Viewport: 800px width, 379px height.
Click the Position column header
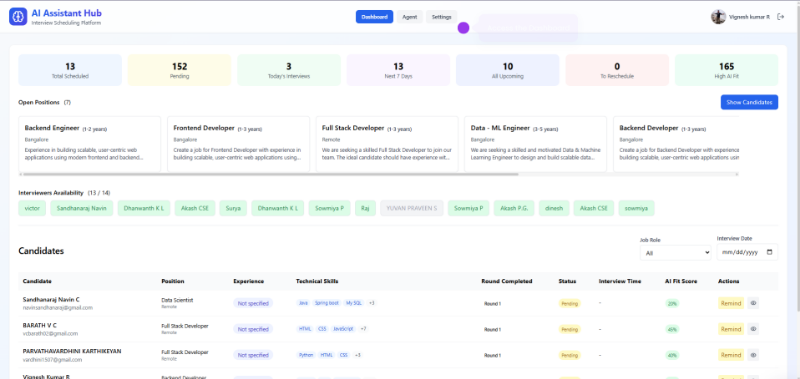(x=173, y=281)
